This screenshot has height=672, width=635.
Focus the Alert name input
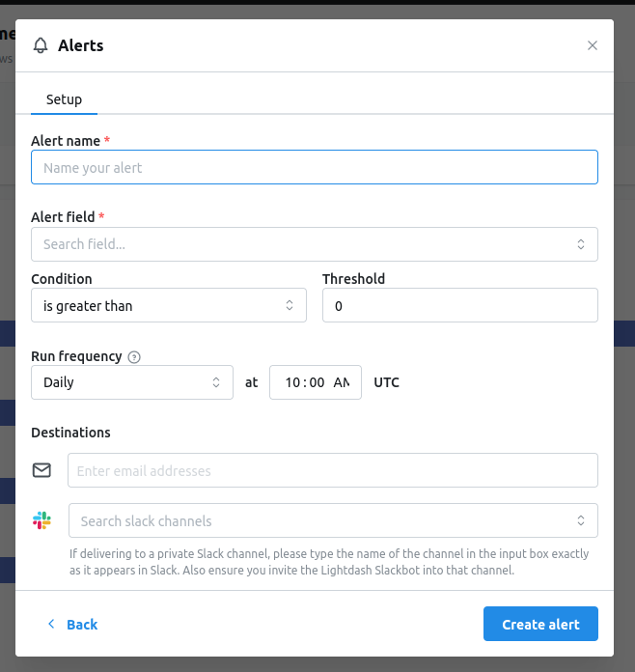tap(314, 167)
